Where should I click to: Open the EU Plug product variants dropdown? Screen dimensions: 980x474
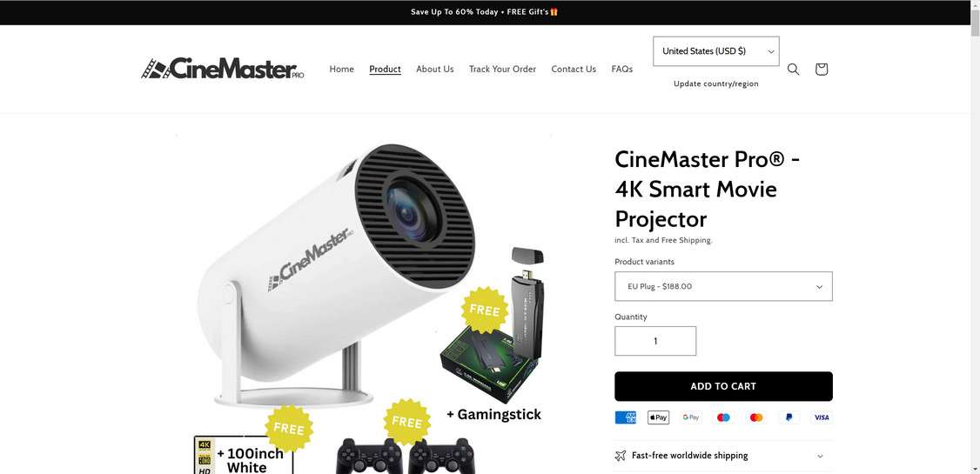coord(724,286)
